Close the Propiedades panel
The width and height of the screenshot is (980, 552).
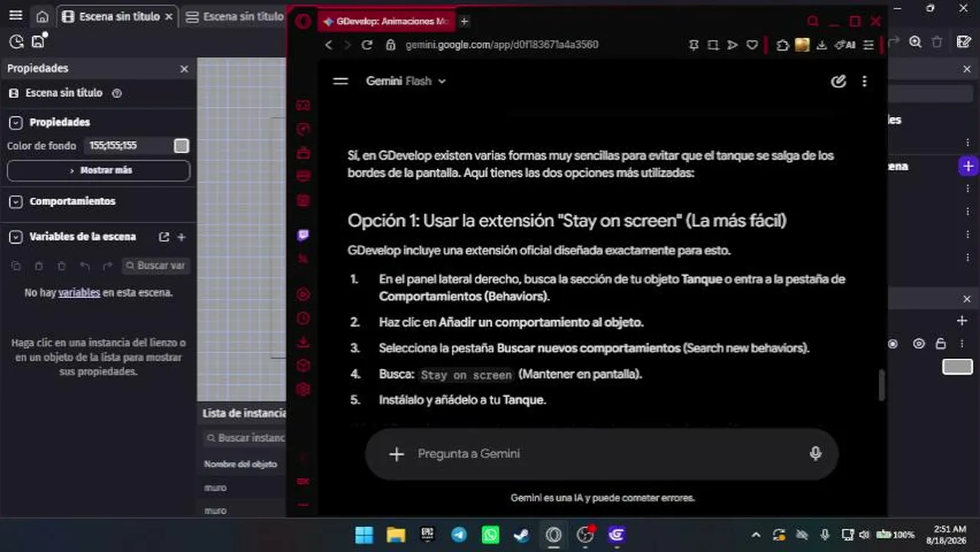point(184,69)
